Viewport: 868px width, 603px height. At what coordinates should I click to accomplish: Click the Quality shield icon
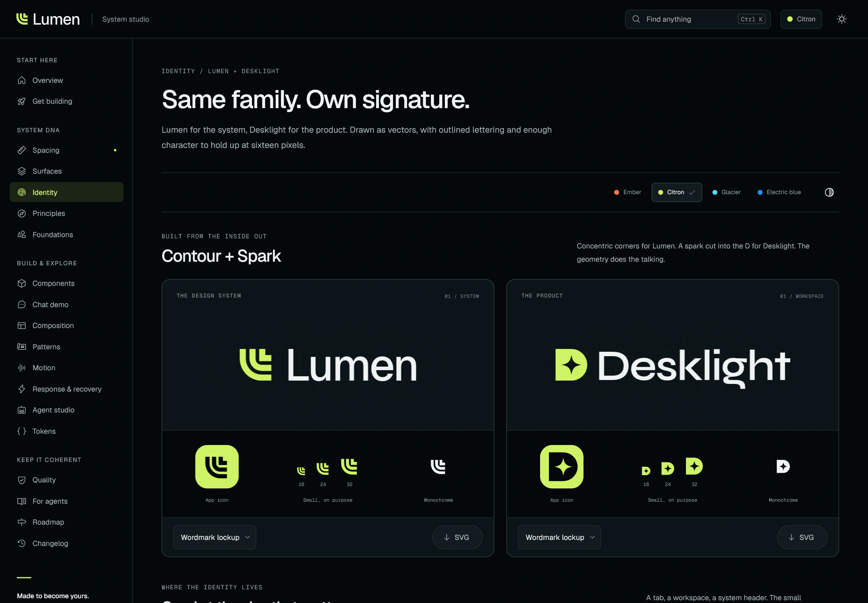click(x=22, y=480)
